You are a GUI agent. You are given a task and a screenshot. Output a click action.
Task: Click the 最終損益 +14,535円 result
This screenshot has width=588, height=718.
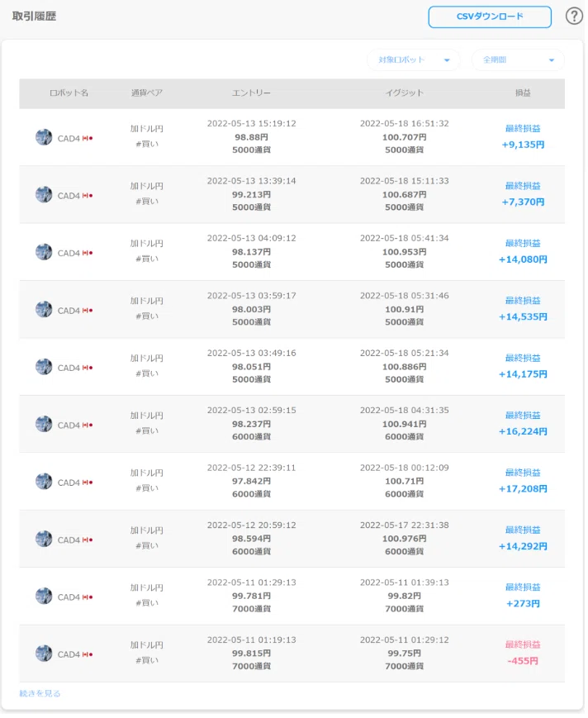click(523, 309)
